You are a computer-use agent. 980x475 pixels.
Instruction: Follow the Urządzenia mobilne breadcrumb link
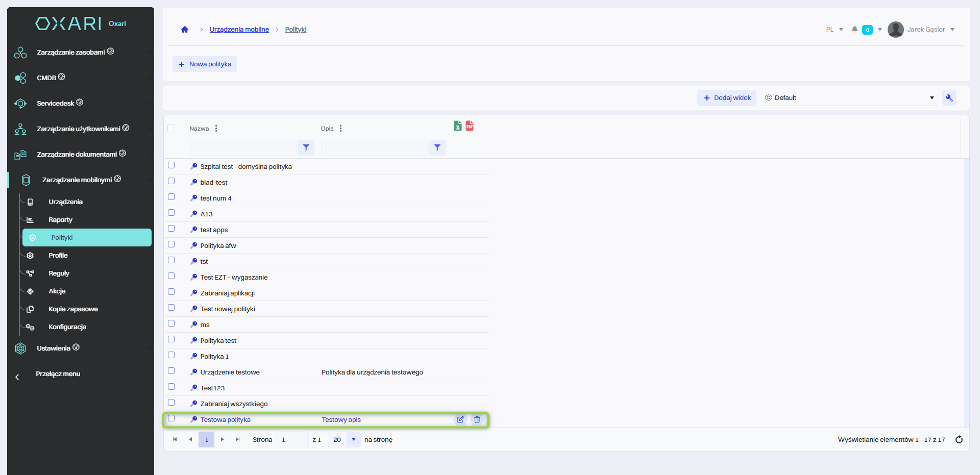point(239,30)
